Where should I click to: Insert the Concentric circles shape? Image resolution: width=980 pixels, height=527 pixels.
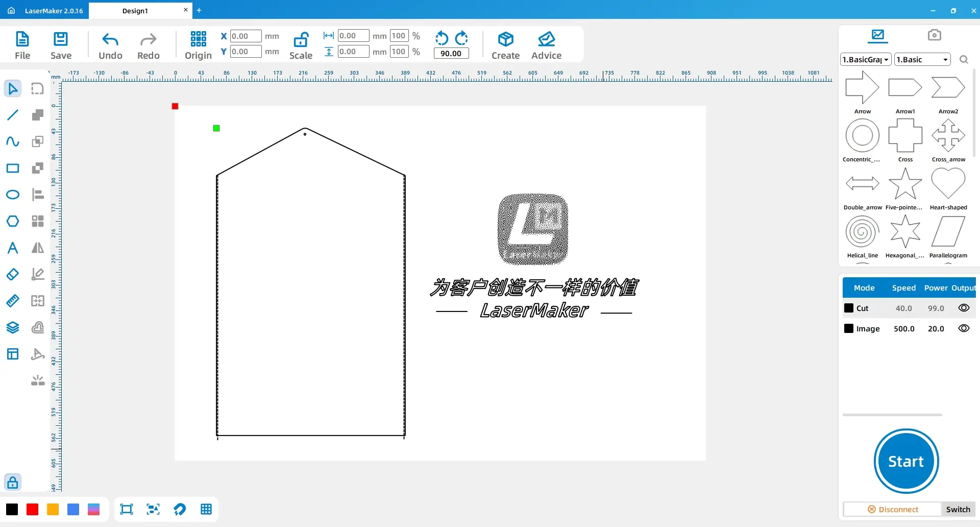[x=862, y=140]
